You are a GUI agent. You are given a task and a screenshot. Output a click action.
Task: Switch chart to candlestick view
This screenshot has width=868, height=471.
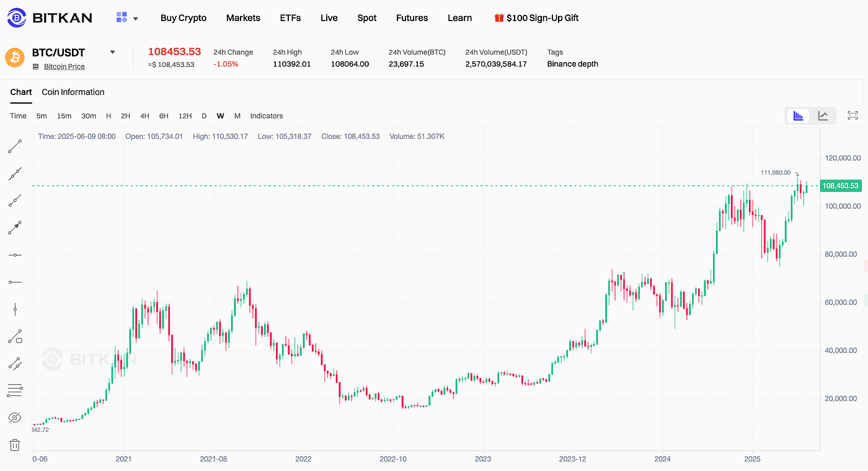799,115
